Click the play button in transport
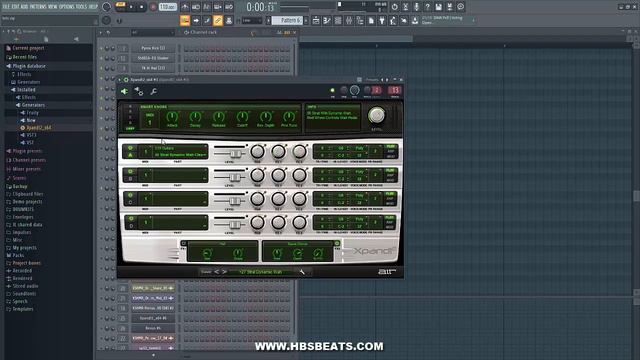Screen dimensions: 640x360 coord(131,7)
